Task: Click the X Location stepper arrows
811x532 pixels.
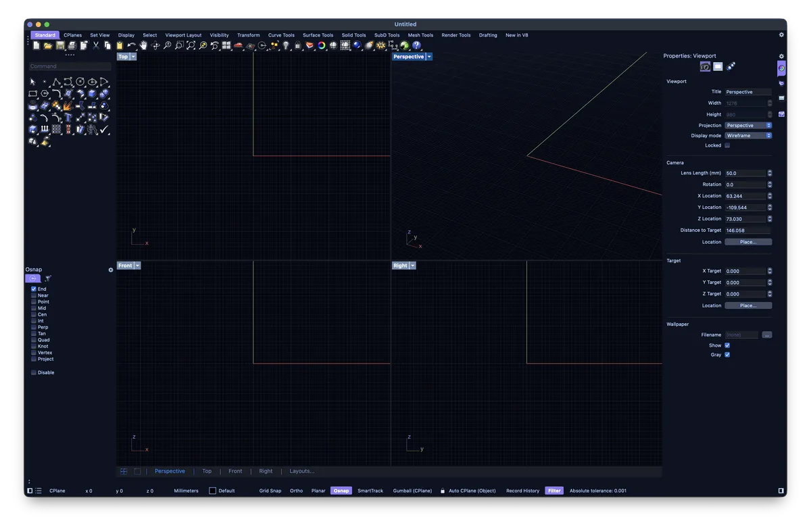Action: pos(769,196)
